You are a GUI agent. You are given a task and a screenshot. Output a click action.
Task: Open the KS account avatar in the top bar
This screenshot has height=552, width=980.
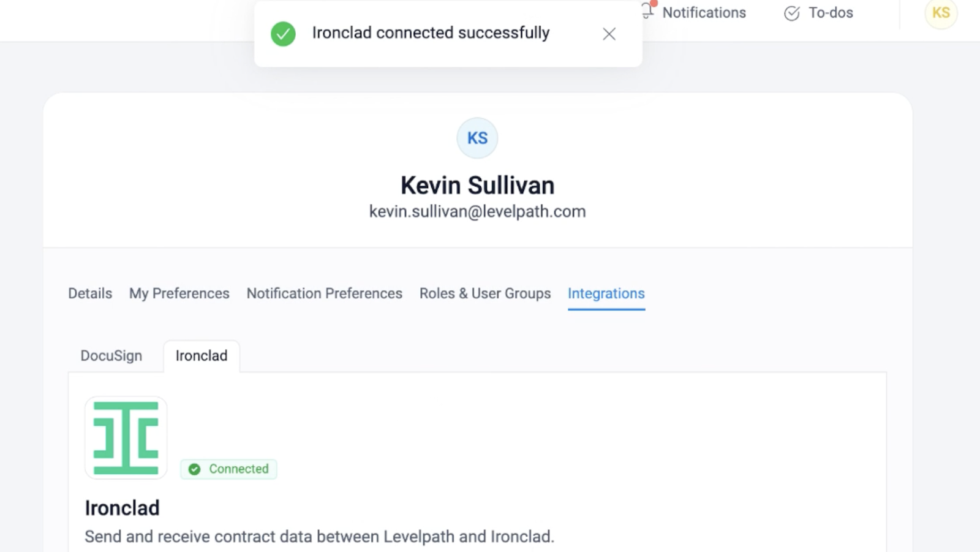coord(941,13)
